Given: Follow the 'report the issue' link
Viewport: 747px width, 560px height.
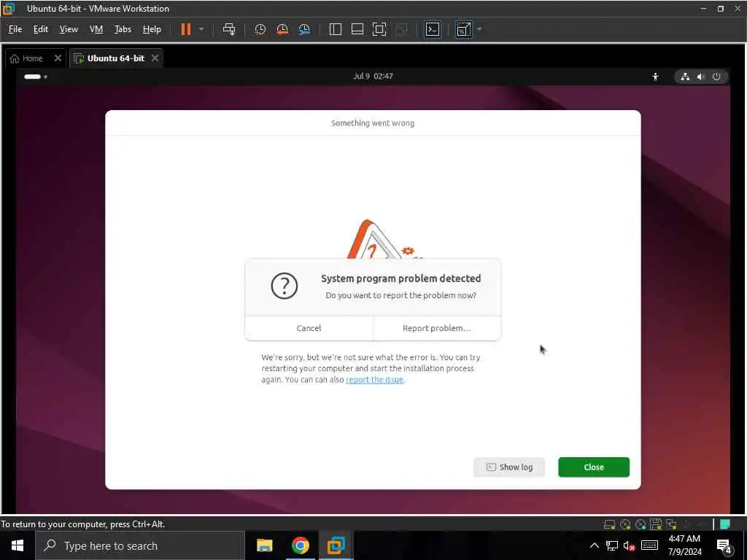Looking at the screenshot, I should pyautogui.click(x=374, y=379).
